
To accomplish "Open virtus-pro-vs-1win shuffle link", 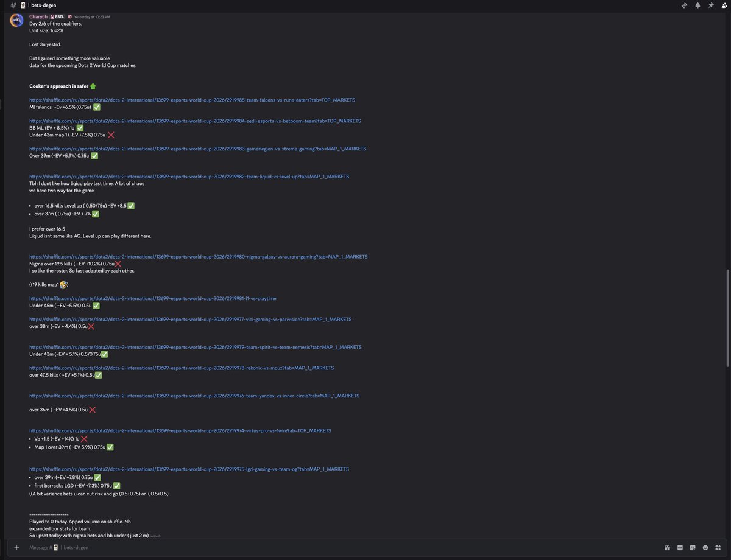I will click(x=180, y=430).
